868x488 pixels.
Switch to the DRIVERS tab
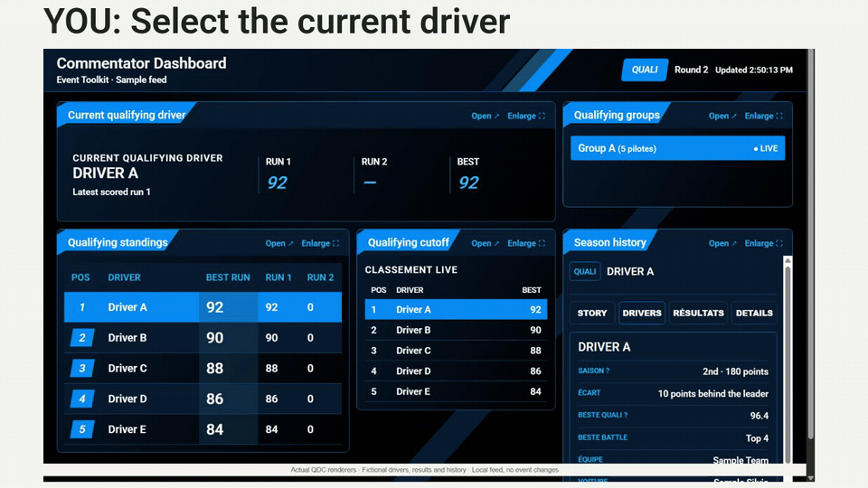tap(642, 314)
